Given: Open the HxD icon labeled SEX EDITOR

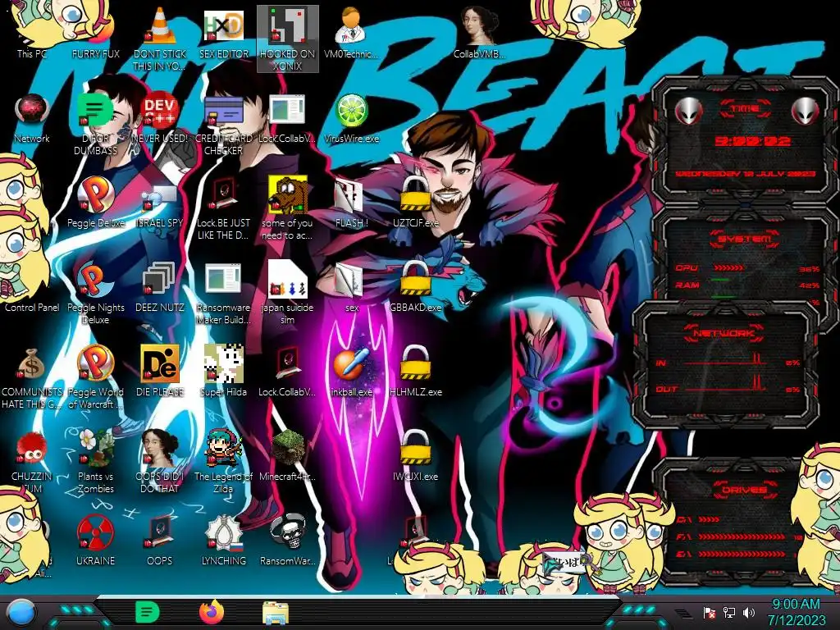Looking at the screenshot, I should (224, 27).
